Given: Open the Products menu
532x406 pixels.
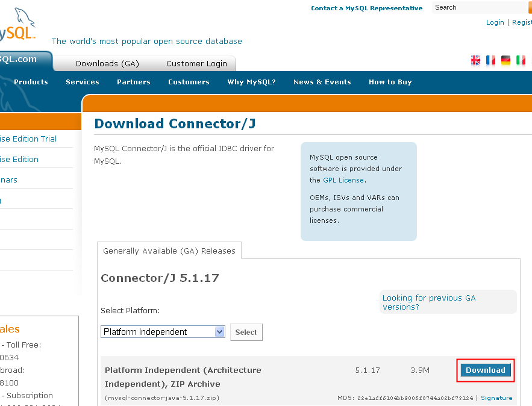Looking at the screenshot, I should click(x=31, y=82).
